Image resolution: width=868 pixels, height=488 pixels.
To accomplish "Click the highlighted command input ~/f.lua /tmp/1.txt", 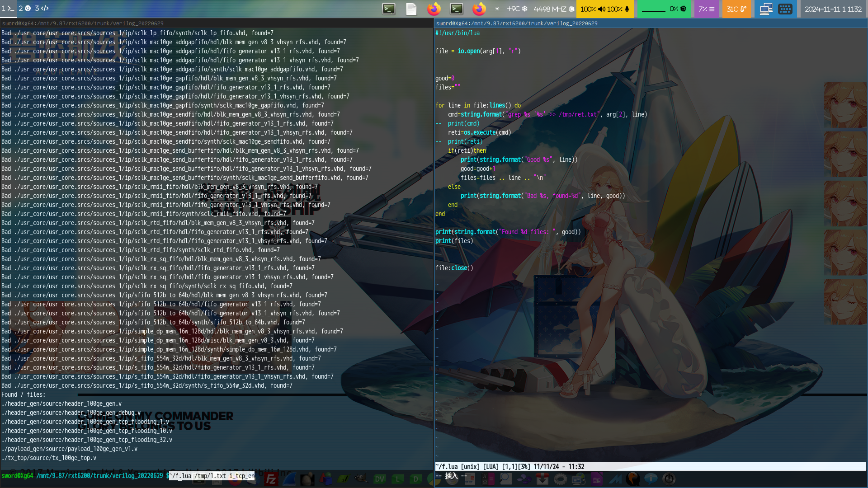I will click(x=212, y=476).
